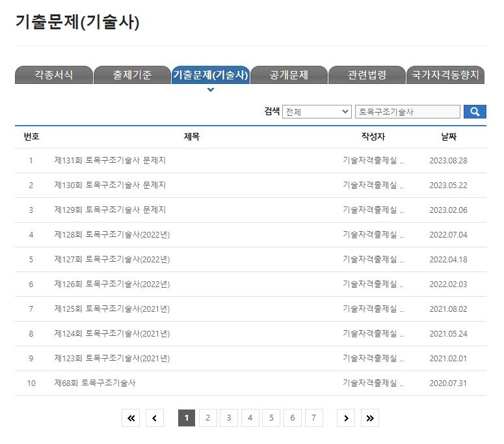
Task: Switch to the 출제기준 tab
Action: [x=132, y=75]
